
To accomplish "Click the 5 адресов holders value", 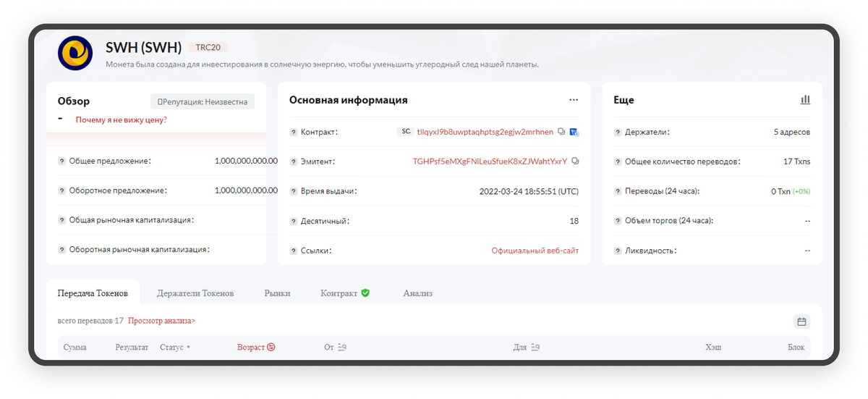I will 792,133.
